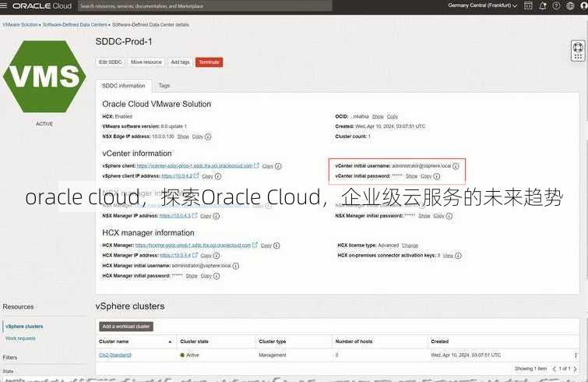The height and width of the screenshot is (382, 588).
Task: Copy NSX Manager initial password
Action: [438, 216]
